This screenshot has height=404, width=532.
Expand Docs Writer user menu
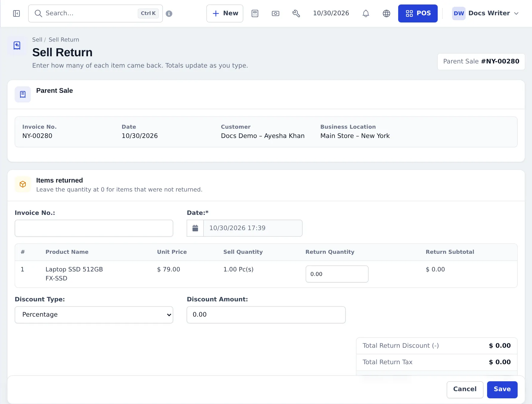click(485, 13)
